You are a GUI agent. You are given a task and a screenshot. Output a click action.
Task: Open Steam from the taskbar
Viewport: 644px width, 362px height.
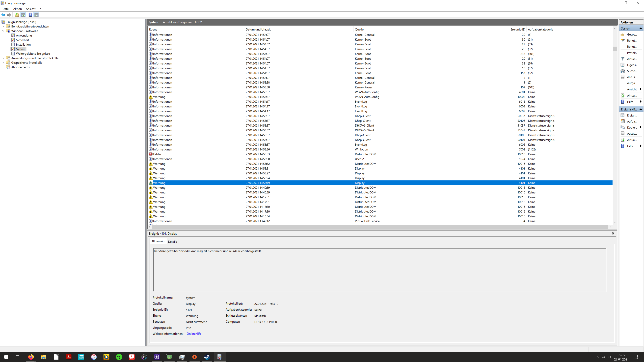click(x=207, y=357)
